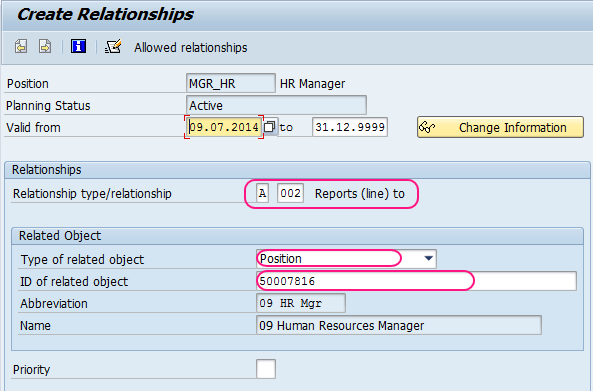Open the Allowed relationships text button

[x=191, y=48]
